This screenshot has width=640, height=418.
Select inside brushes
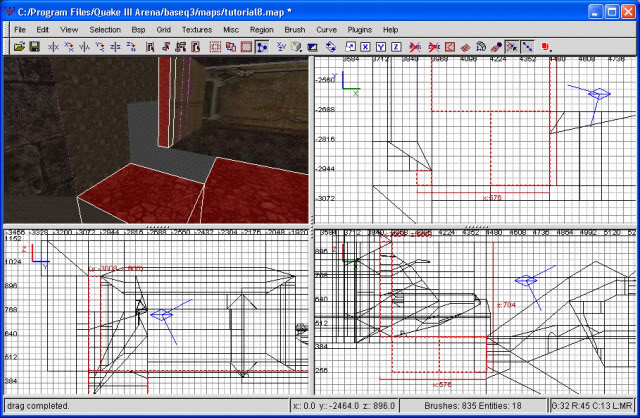tap(196, 47)
